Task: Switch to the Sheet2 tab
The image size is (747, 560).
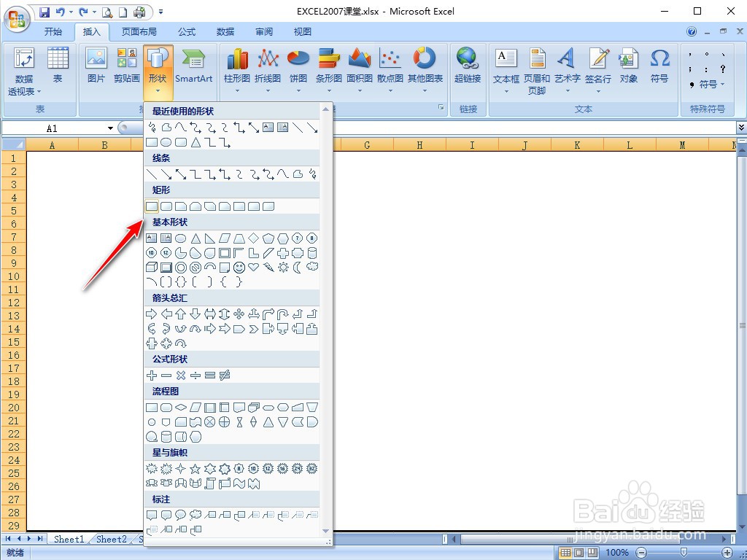Action: 112,539
